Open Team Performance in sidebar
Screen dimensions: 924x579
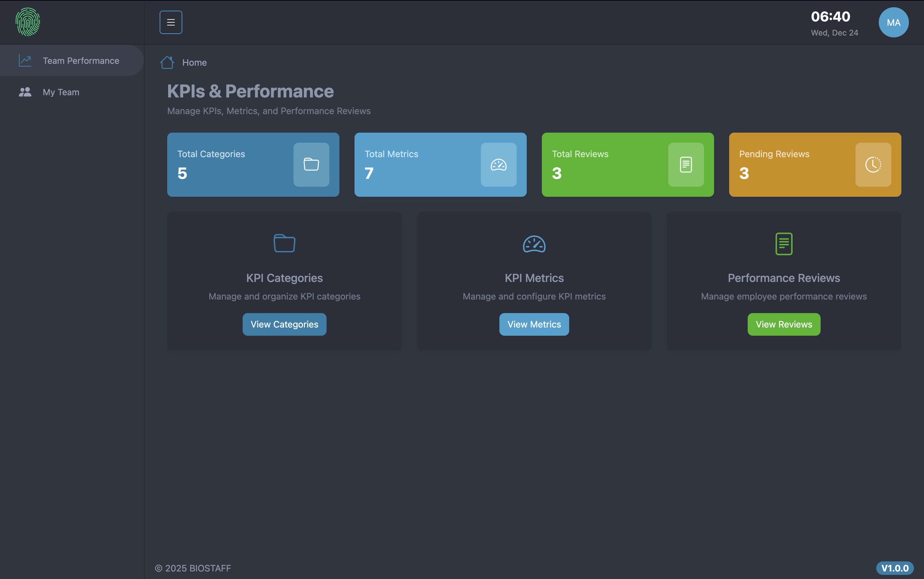click(x=80, y=60)
